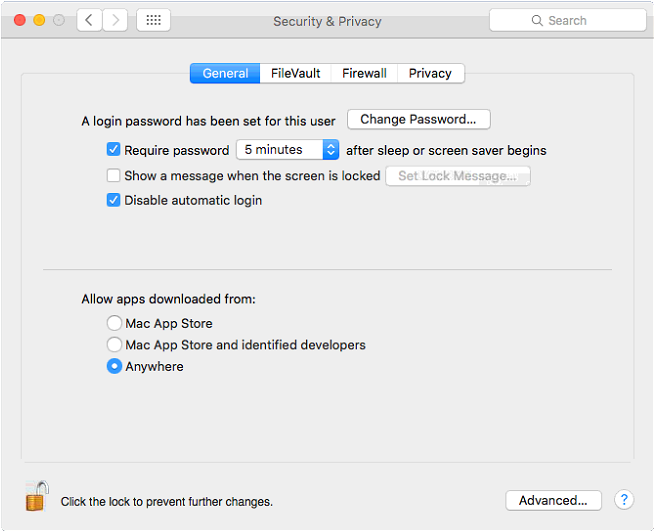
Task: Click the lock icon to prevent changes
Action: click(x=37, y=496)
